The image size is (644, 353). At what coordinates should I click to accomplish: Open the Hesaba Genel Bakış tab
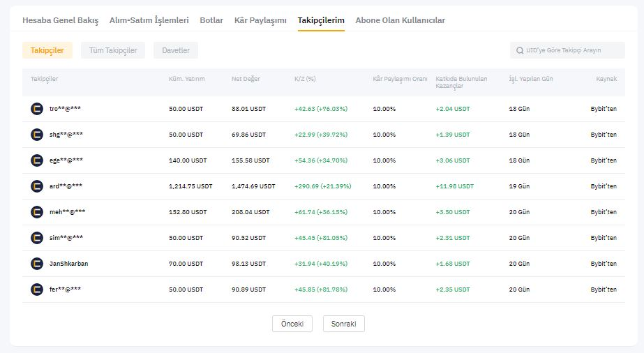tap(61, 20)
